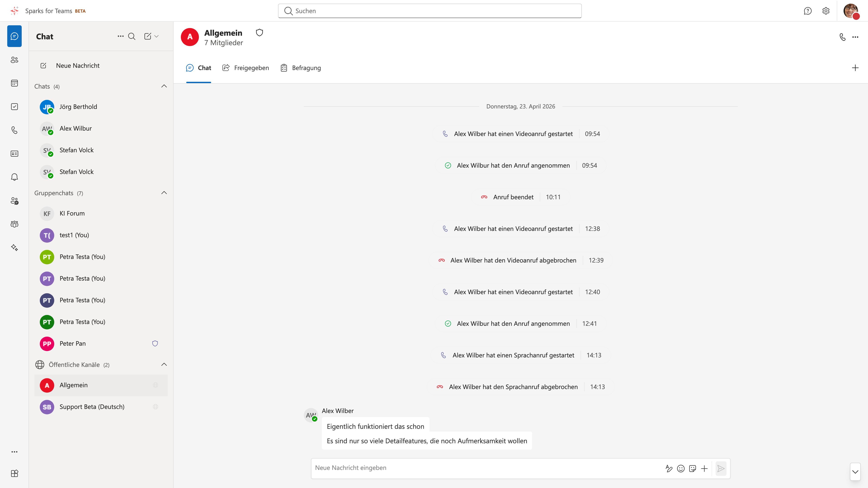Add a new tab with plus icon
The image size is (868, 488).
(x=855, y=68)
